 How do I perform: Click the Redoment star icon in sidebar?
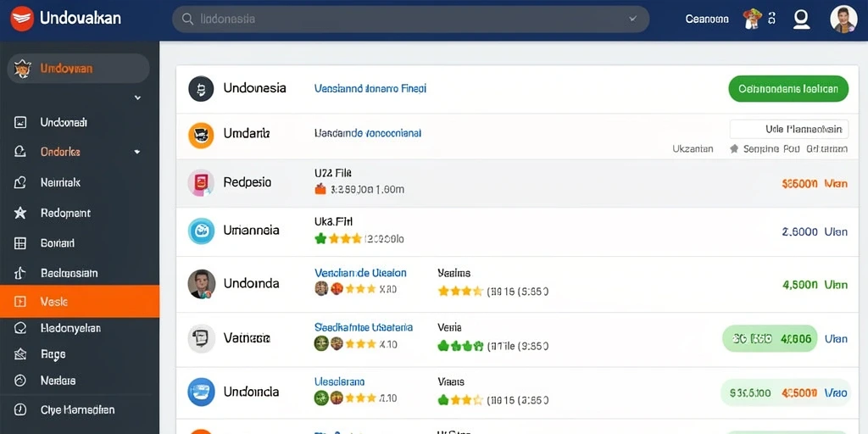[20, 213]
